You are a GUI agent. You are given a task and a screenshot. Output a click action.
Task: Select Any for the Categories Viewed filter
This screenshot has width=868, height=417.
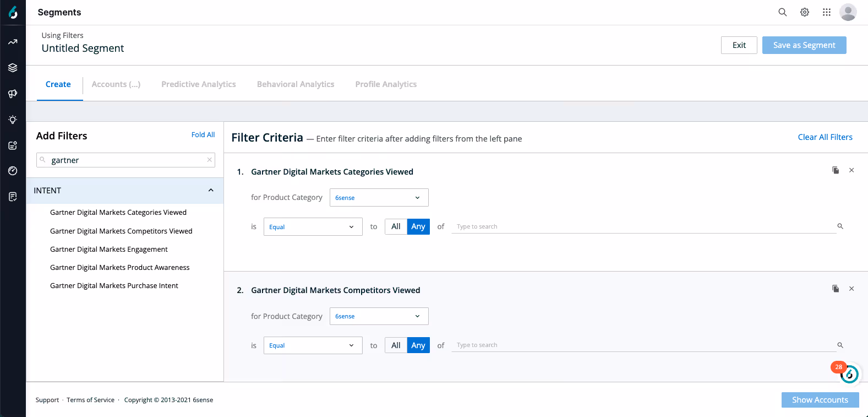pyautogui.click(x=418, y=226)
